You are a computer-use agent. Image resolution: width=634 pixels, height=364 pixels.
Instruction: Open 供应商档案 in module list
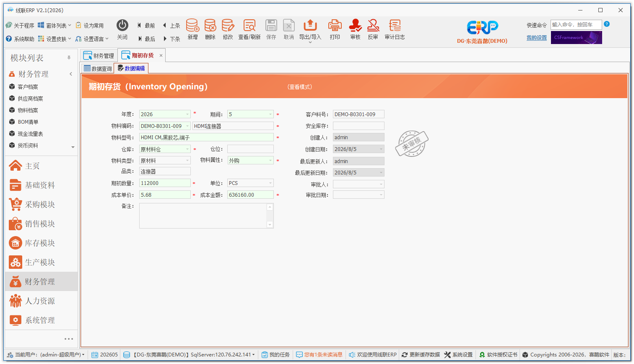(30, 99)
